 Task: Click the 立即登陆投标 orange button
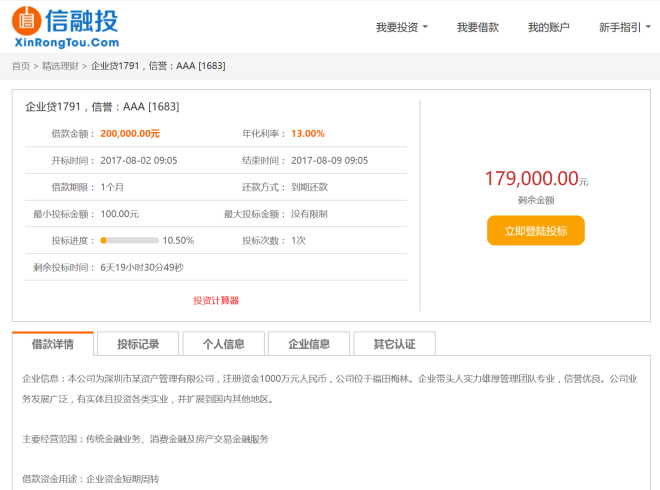point(535,230)
